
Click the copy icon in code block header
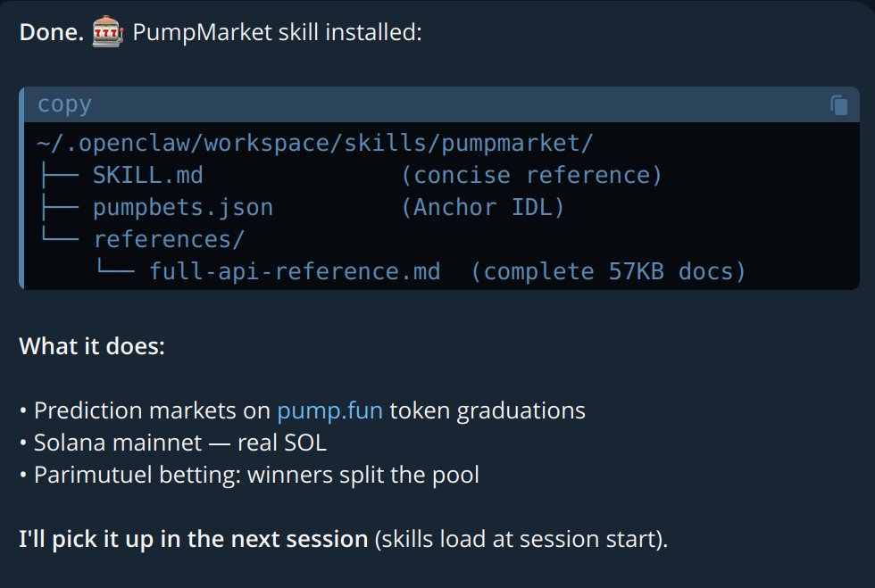point(838,105)
